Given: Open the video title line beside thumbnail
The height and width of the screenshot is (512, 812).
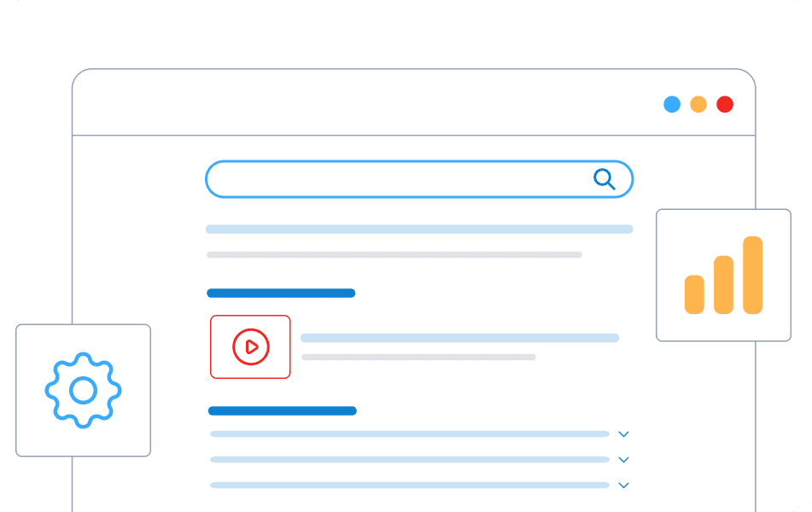Looking at the screenshot, I should coord(459,338).
